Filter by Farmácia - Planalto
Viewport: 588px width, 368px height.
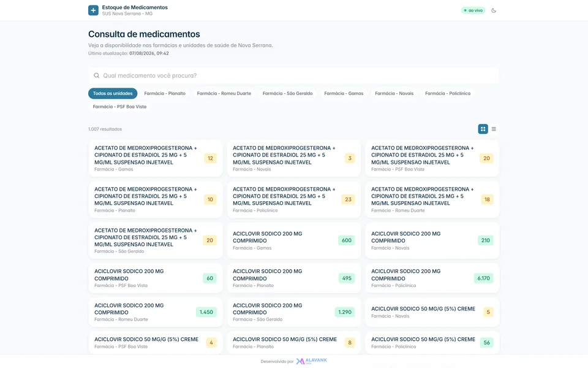(x=165, y=93)
